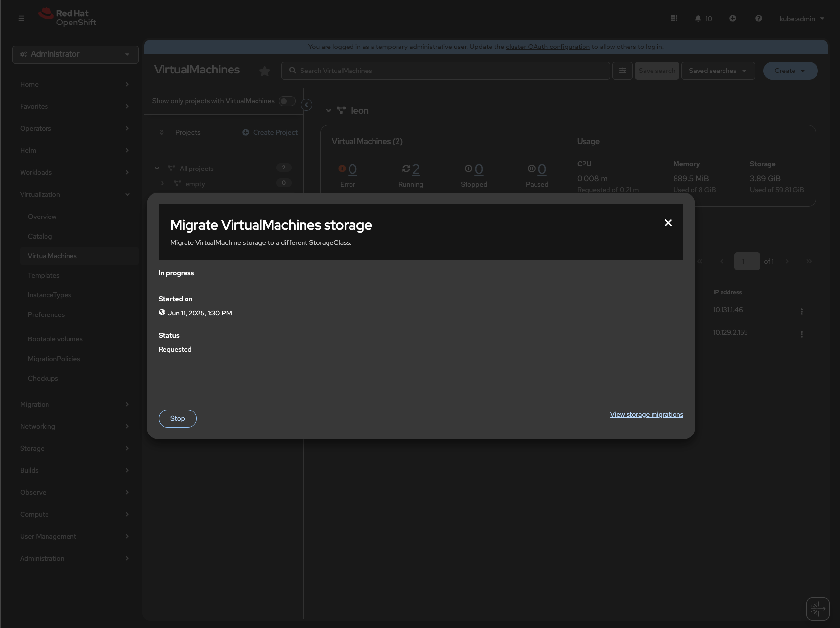The height and width of the screenshot is (628, 840).
Task: Toggle Show only projects with VirtualMachines
Action: 287,101
